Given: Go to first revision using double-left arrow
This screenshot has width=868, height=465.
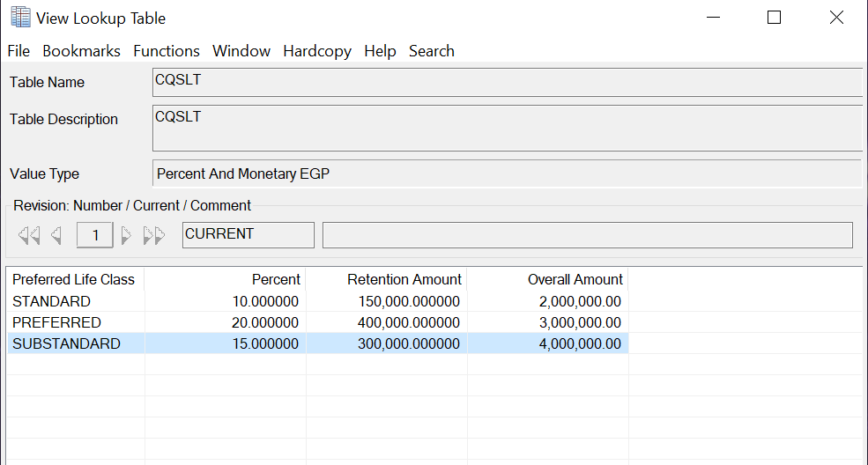Looking at the screenshot, I should pos(29,235).
